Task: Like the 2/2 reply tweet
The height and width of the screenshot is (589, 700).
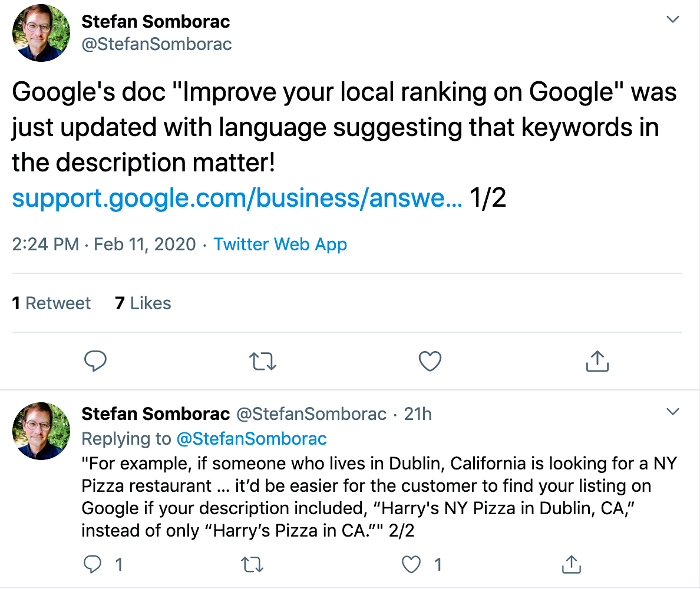Action: coord(411,564)
